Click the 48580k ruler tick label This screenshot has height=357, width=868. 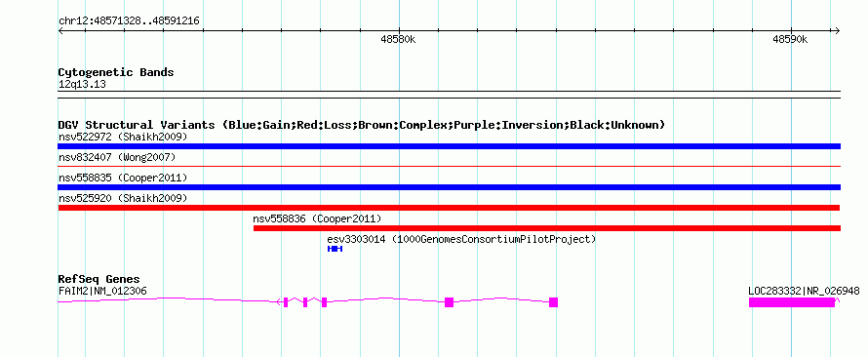399,39
